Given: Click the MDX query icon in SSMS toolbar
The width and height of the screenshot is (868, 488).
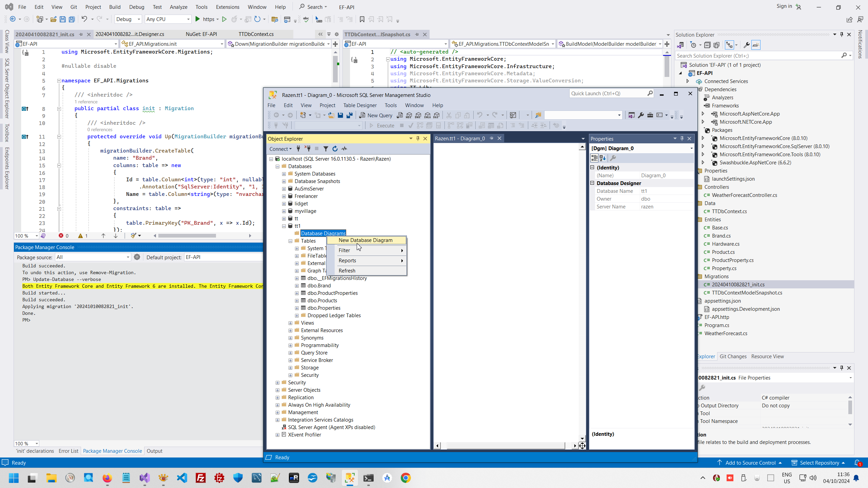Looking at the screenshot, I should click(409, 116).
